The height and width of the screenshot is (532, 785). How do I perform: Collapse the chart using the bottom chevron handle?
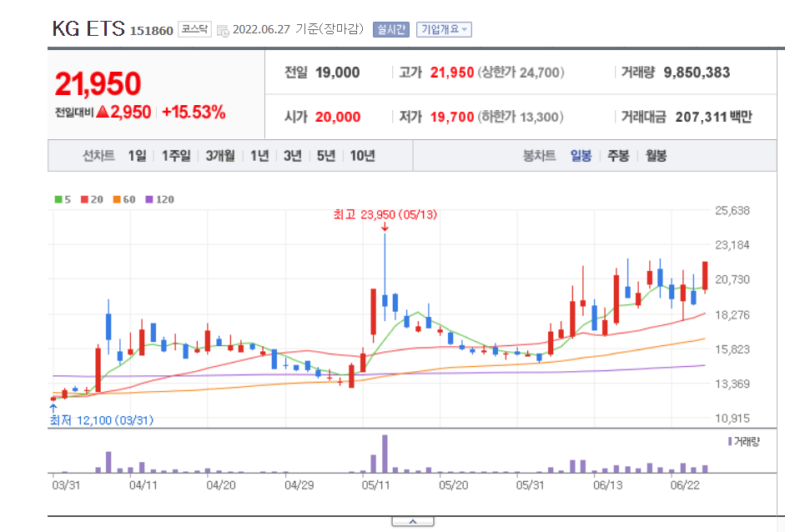click(x=413, y=522)
